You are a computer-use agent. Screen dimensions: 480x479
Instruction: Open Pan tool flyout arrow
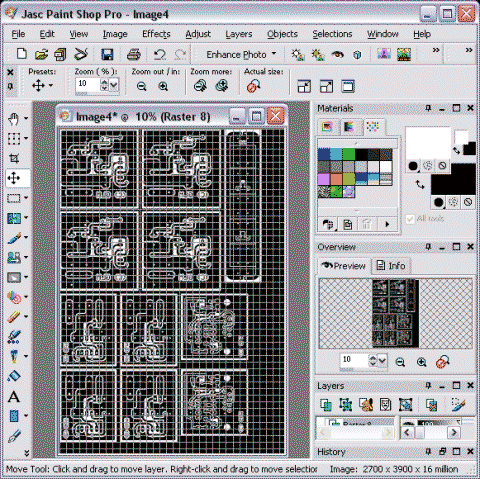point(26,118)
